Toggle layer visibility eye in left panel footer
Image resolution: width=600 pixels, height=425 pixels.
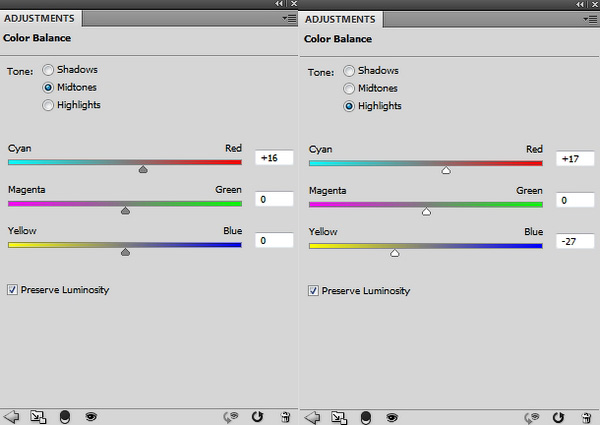[x=91, y=416]
